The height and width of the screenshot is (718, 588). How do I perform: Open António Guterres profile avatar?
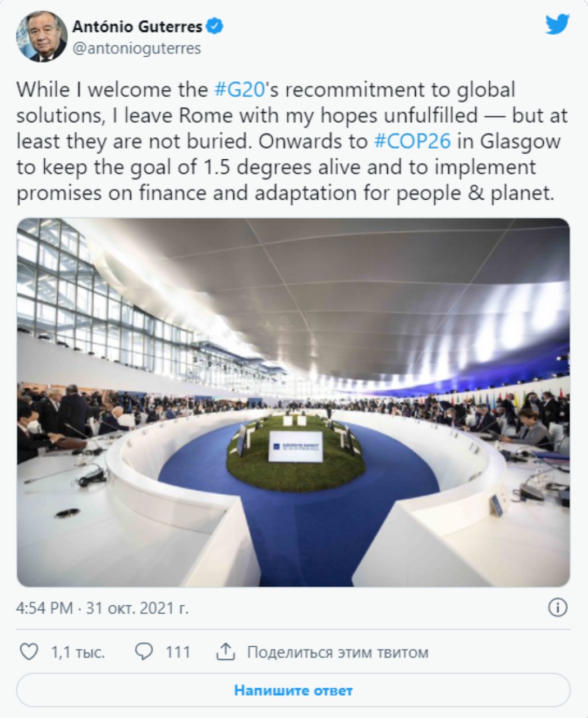click(42, 36)
